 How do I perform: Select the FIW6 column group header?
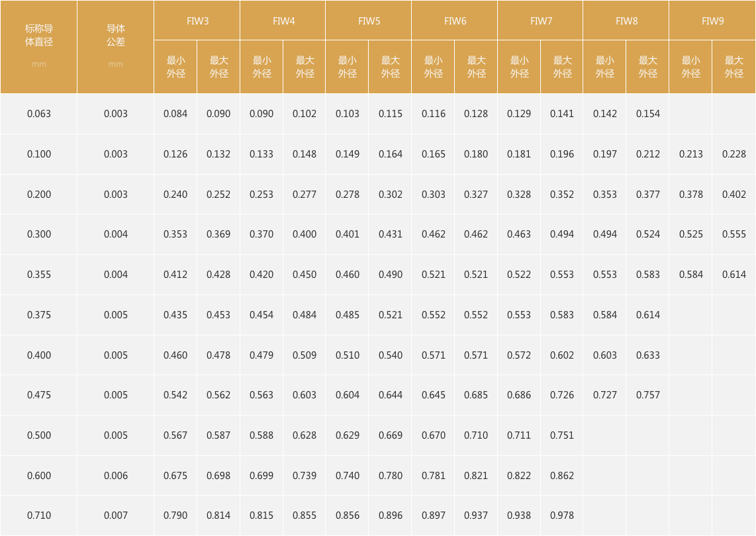coord(454,21)
